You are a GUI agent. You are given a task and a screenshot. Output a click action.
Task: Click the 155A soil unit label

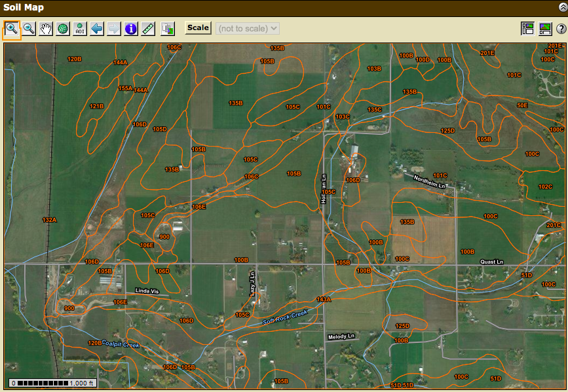click(125, 88)
